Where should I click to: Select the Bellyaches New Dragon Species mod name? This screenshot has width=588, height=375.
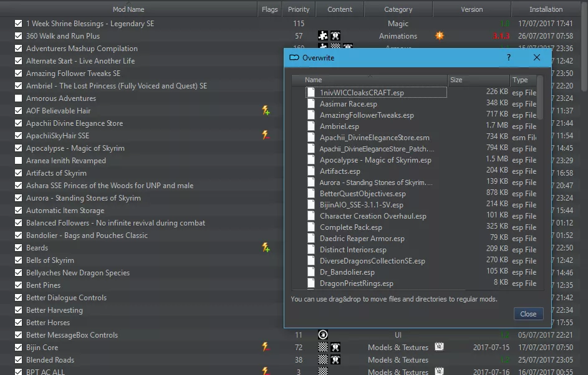point(78,273)
